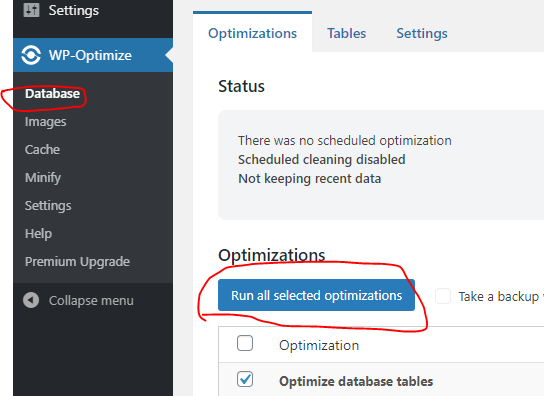The height and width of the screenshot is (396, 544).
Task: Switch to the Settings tab
Action: click(422, 33)
